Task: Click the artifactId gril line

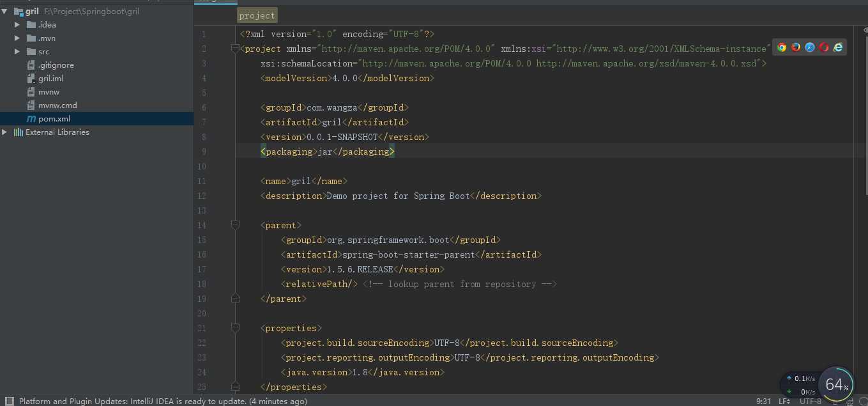Action: tap(334, 122)
